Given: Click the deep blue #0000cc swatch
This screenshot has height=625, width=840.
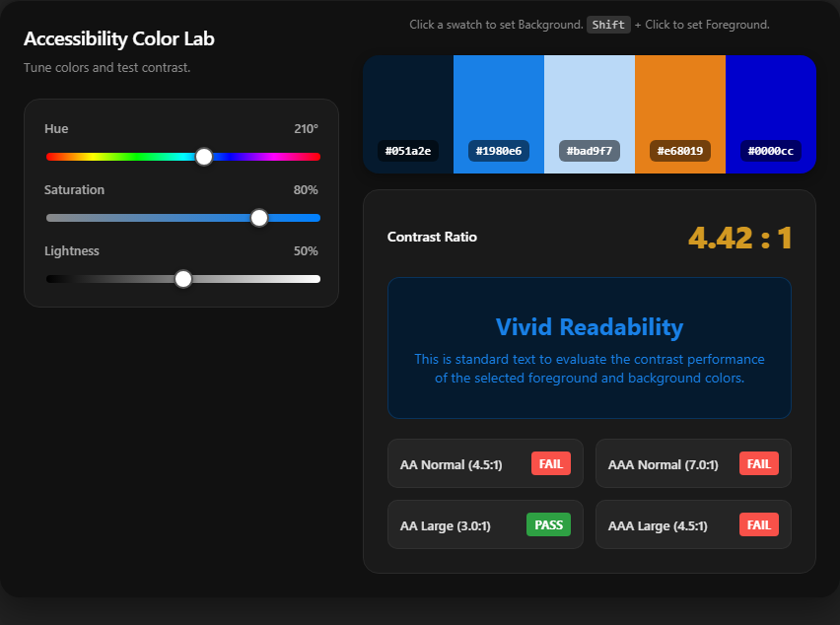Looking at the screenshot, I should 771,114.
